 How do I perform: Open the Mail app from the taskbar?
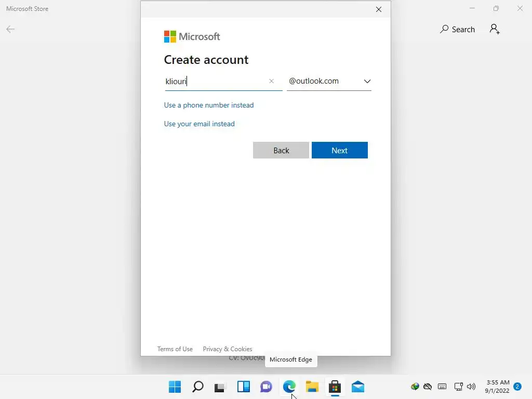(357, 387)
